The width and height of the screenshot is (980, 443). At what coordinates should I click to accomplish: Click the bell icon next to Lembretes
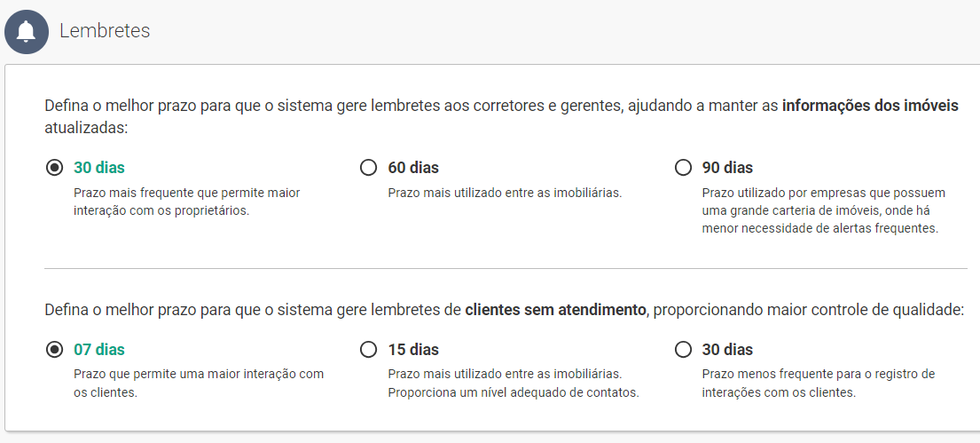pos(27,32)
